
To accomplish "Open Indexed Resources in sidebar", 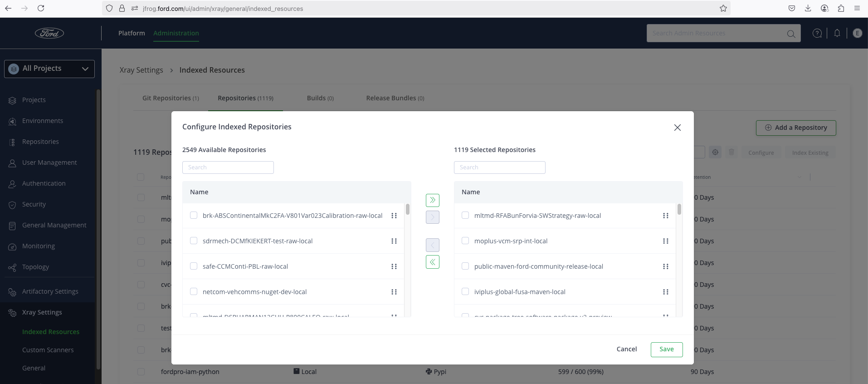I will click(x=51, y=332).
